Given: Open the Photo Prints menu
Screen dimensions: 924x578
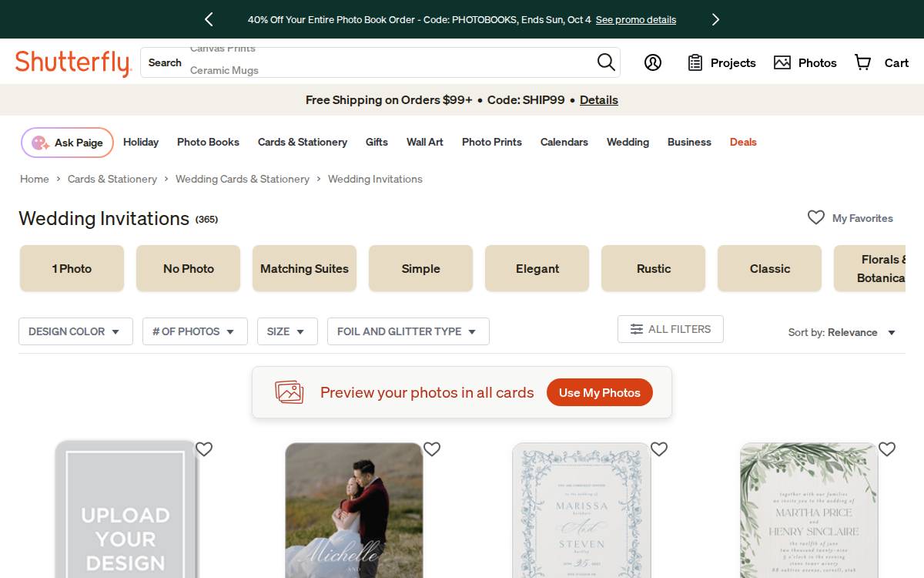Looking at the screenshot, I should click(492, 142).
